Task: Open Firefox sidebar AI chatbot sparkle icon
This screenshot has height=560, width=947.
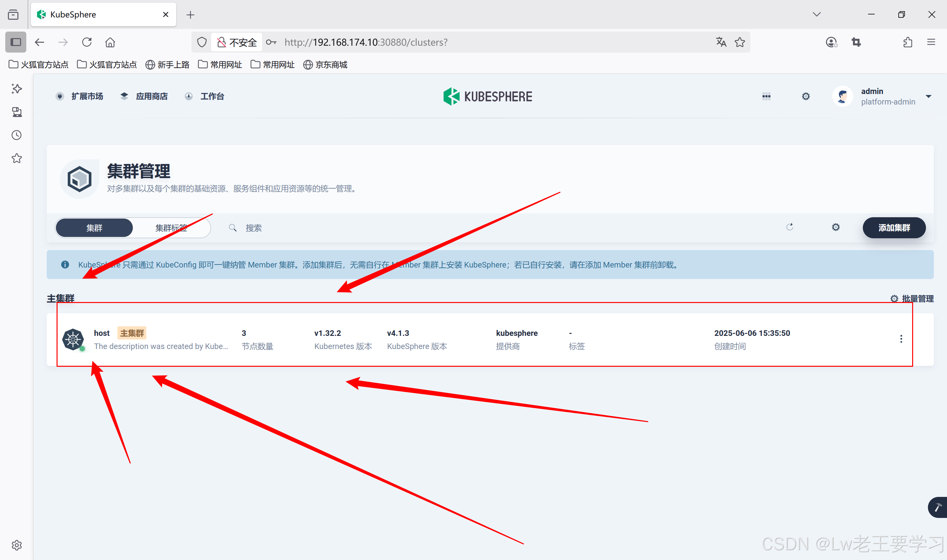Action: coord(17,89)
